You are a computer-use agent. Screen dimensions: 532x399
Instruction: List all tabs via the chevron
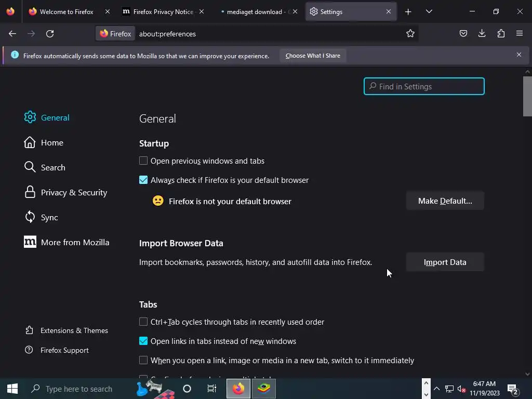pyautogui.click(x=429, y=11)
